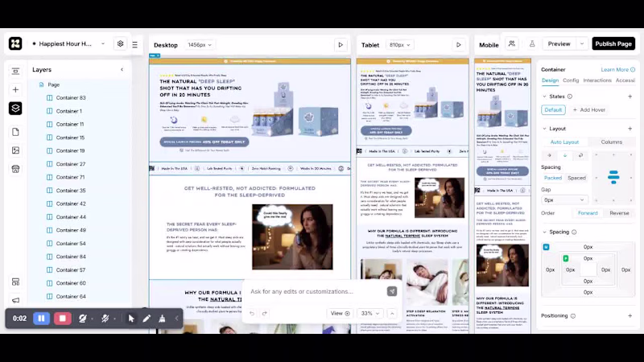The width and height of the screenshot is (644, 362).
Task: Open the Store icon in left sidebar
Action: [15, 169]
